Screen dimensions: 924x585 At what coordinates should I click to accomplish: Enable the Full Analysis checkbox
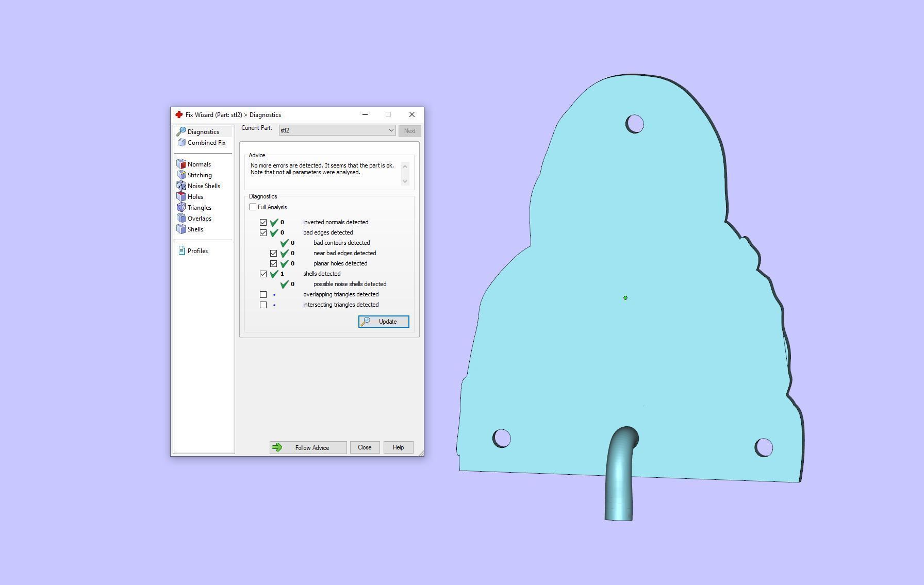pyautogui.click(x=253, y=207)
